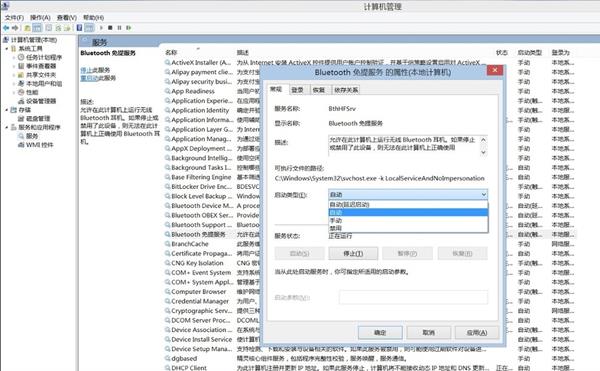The width and height of the screenshot is (600, 371).
Task: Click the 事件查看器 icon in tree
Action: click(21, 66)
